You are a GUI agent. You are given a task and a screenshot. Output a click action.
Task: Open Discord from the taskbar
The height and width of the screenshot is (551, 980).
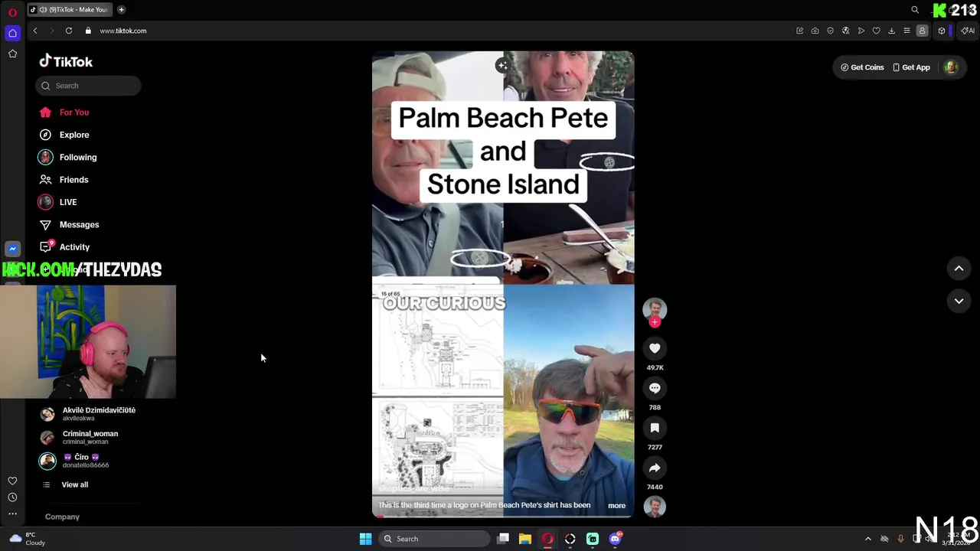[x=615, y=539]
